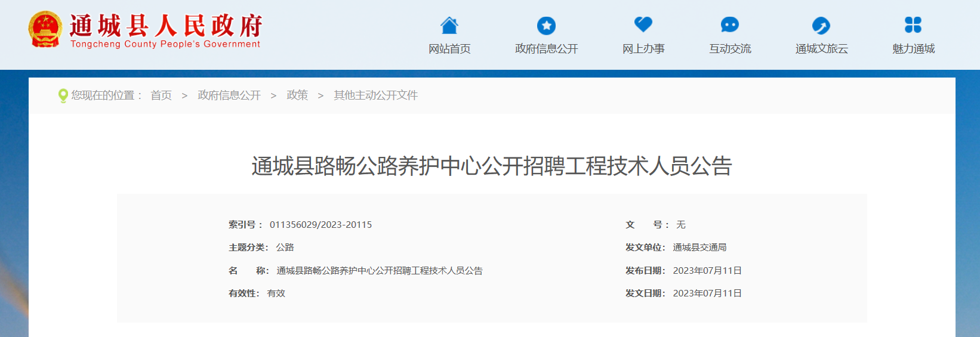
Task: Click the 索引号 field label
Action: [245, 225]
